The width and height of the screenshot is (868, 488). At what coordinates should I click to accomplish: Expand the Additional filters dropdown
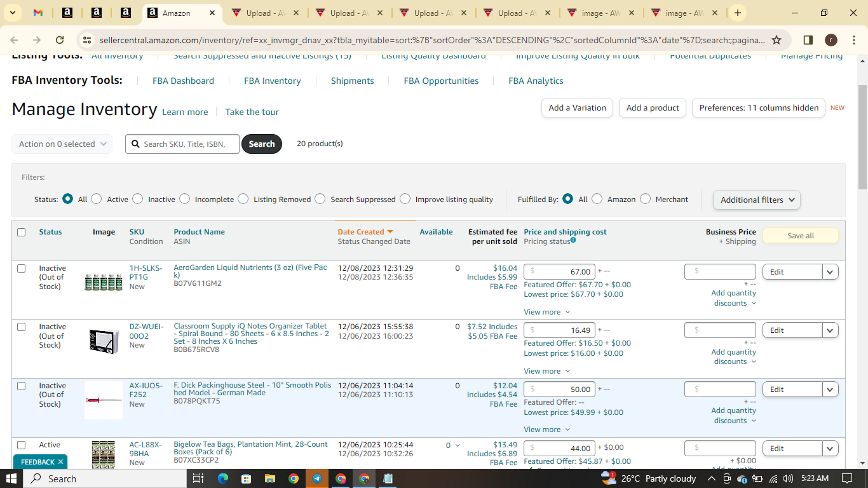(757, 200)
